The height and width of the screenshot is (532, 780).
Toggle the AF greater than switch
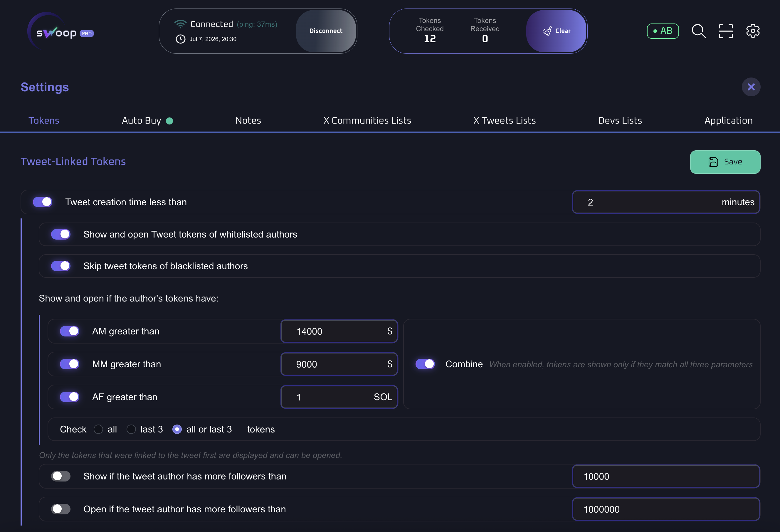tap(70, 397)
